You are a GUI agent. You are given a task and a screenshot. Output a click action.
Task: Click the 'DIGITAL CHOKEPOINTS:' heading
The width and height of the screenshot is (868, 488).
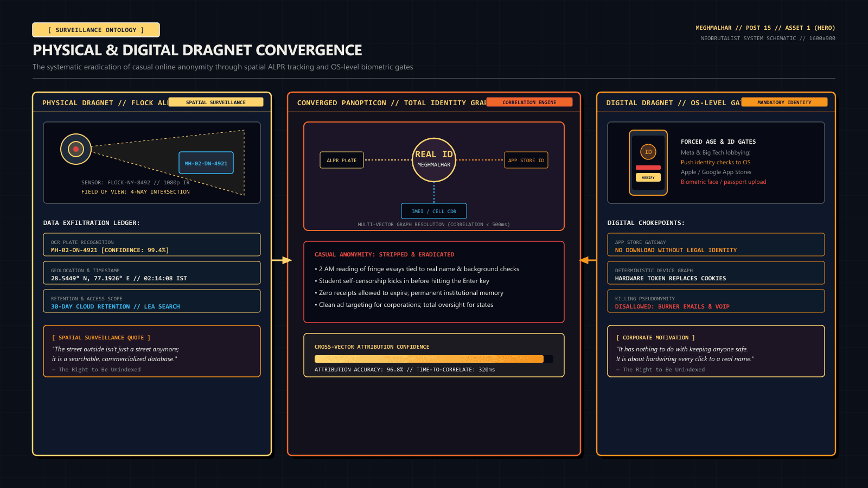646,223
